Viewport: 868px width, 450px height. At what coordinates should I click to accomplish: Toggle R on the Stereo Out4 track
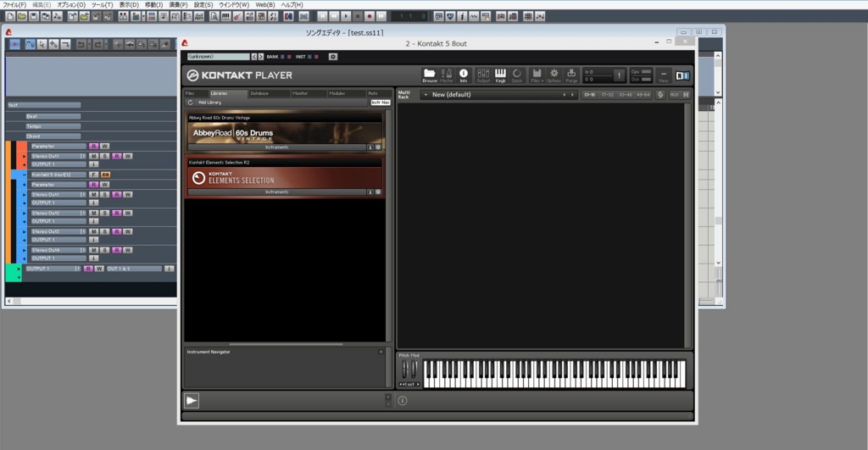(117, 250)
